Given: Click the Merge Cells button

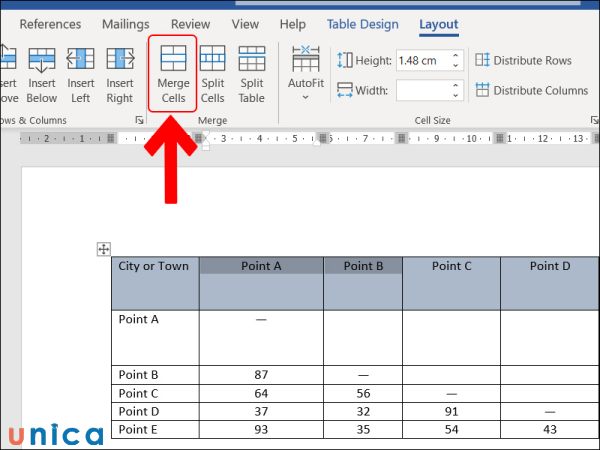Looking at the screenshot, I should click(x=172, y=73).
